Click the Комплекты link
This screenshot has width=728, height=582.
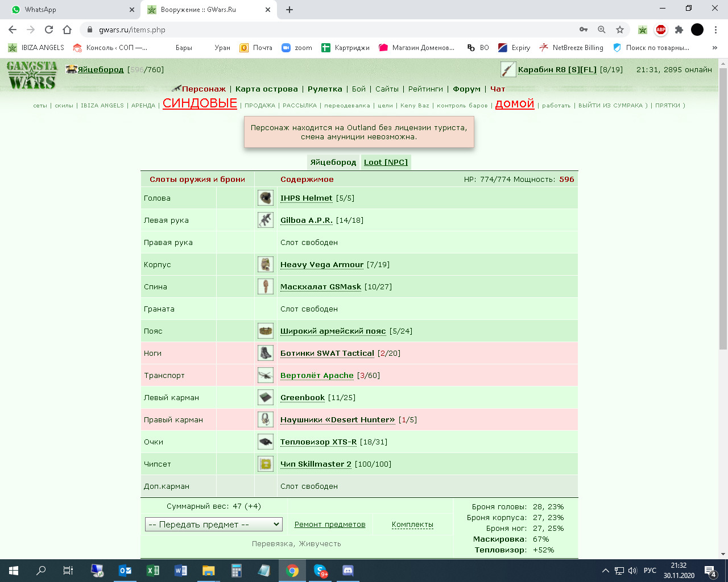[412, 525]
